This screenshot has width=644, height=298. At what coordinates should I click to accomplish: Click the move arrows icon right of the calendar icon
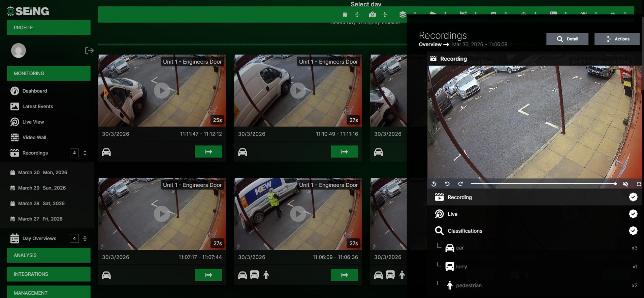tap(357, 14)
